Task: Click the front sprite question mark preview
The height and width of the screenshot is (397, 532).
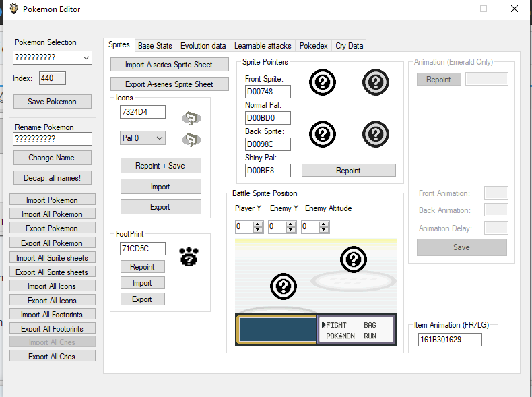Action: pos(322,82)
